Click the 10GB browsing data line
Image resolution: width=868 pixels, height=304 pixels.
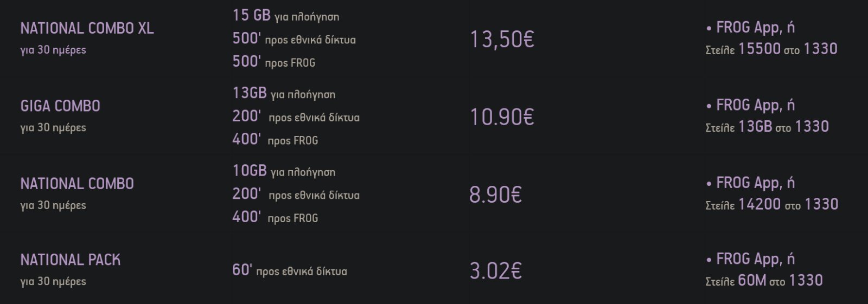[x=284, y=171]
